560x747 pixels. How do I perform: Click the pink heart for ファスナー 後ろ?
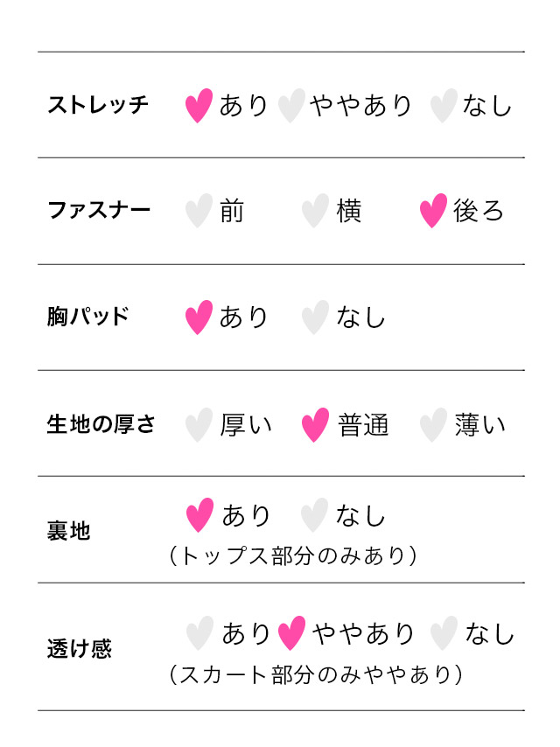[433, 212]
